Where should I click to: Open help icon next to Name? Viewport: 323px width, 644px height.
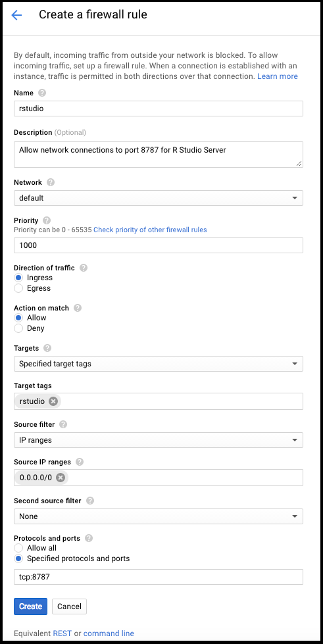tap(42, 93)
